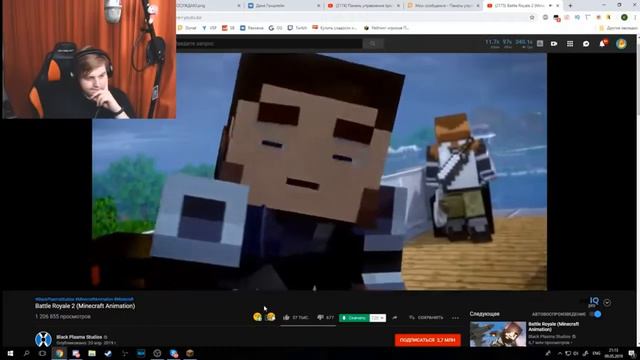640x360 pixels.
Task: Switch to the second browser tab
Action: point(284,6)
